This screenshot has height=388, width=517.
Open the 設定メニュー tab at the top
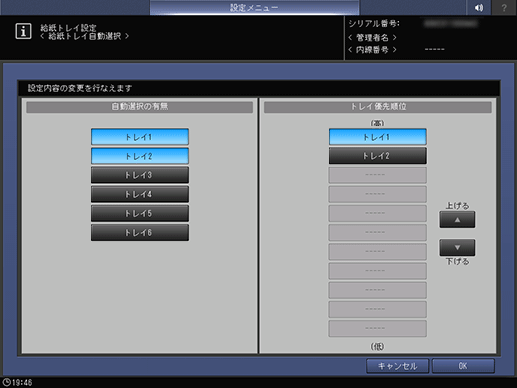tap(254, 7)
